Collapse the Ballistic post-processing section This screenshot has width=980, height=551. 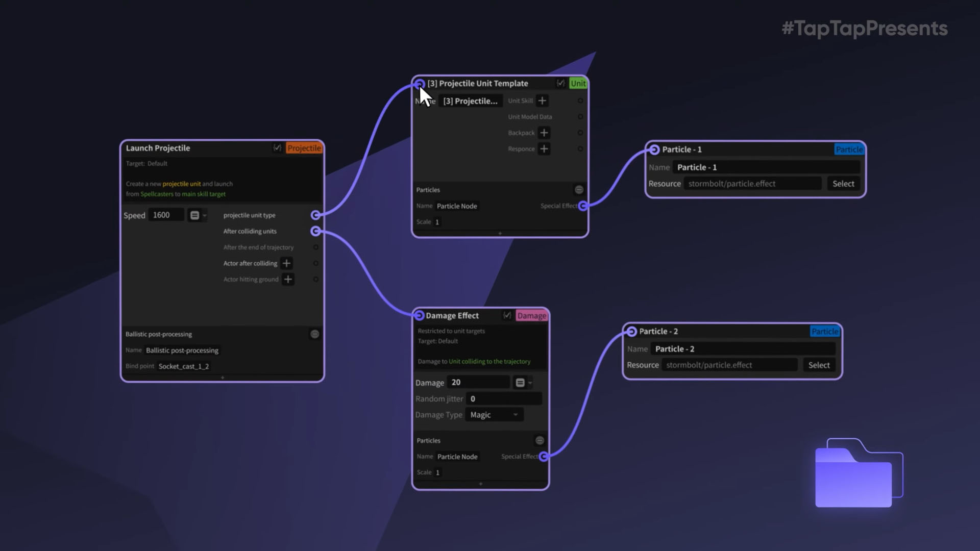(315, 334)
